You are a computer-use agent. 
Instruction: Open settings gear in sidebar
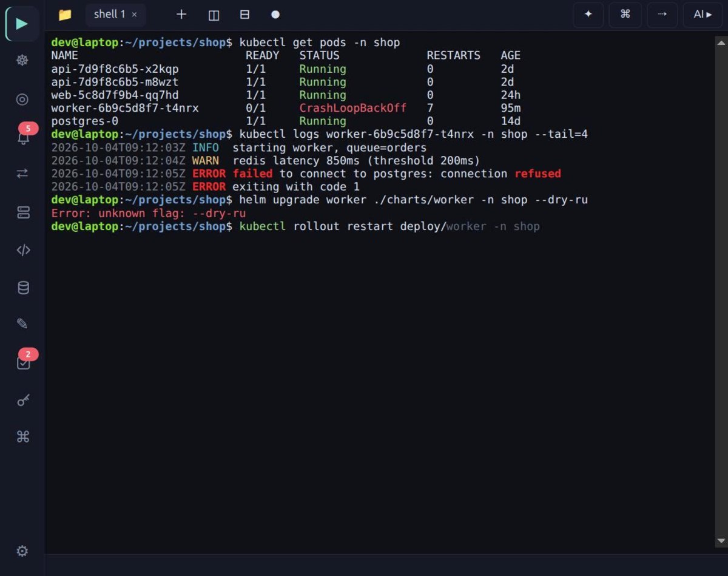pos(22,551)
